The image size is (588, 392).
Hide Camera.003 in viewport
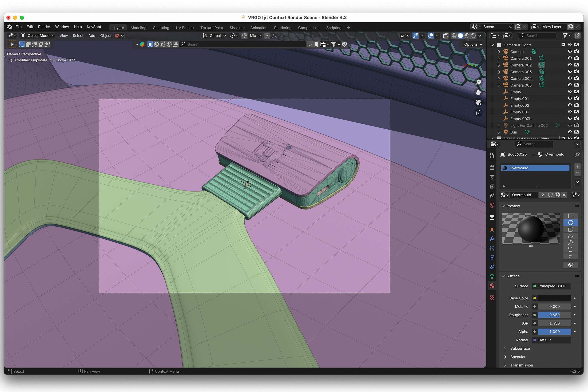pos(569,72)
